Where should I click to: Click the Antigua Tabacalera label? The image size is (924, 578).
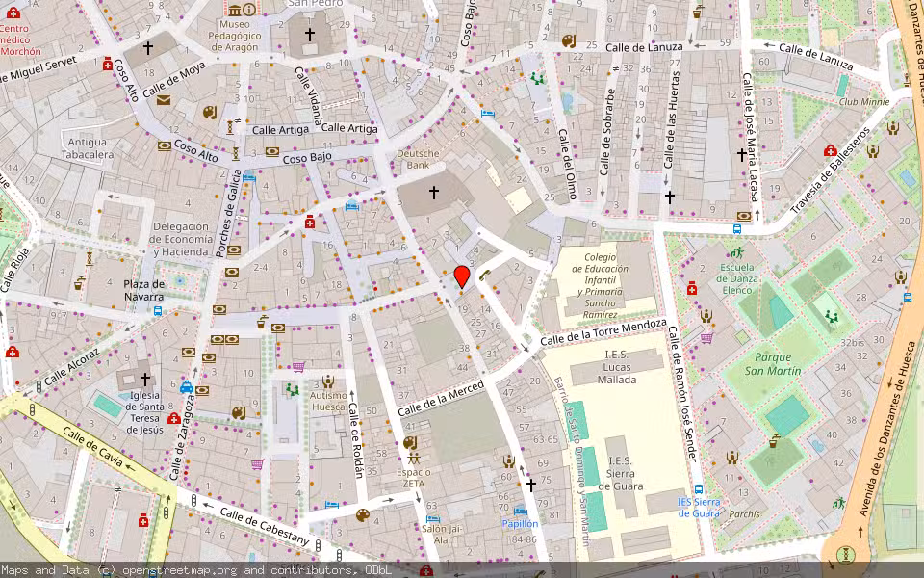[x=88, y=148]
